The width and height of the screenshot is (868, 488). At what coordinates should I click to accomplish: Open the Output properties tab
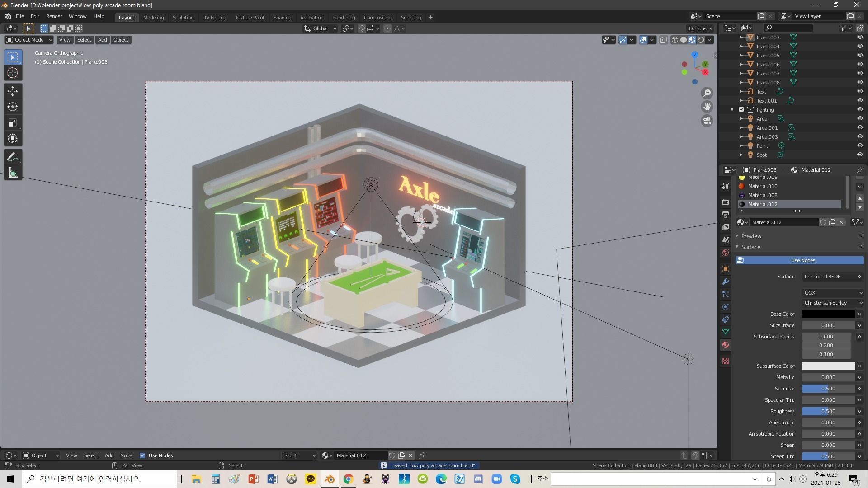tap(726, 214)
